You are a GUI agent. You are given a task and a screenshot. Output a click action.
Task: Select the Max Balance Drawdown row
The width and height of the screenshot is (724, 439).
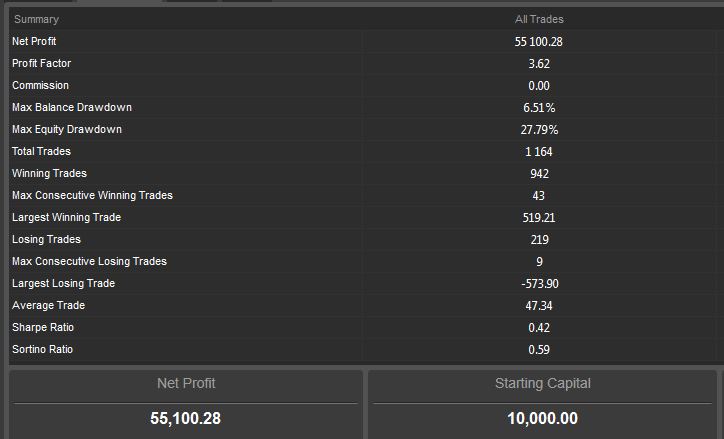coord(367,107)
